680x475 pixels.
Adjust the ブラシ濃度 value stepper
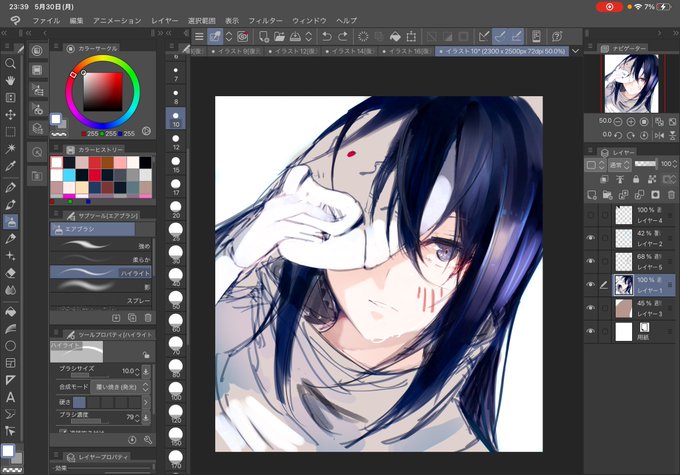137,417
